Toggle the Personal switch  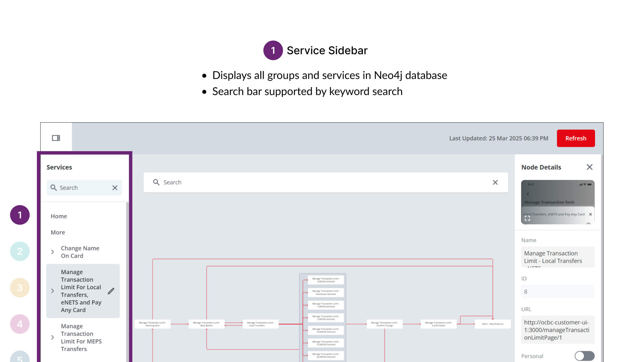[x=584, y=356]
